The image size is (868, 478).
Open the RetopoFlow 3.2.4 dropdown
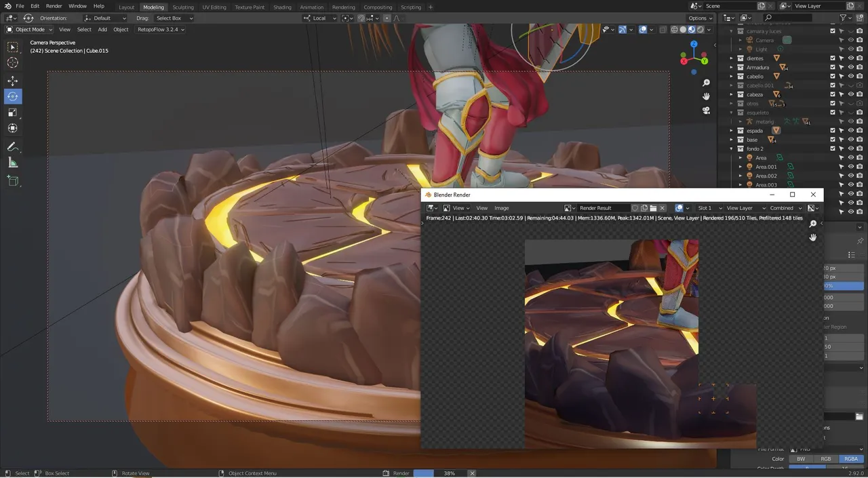point(161,29)
